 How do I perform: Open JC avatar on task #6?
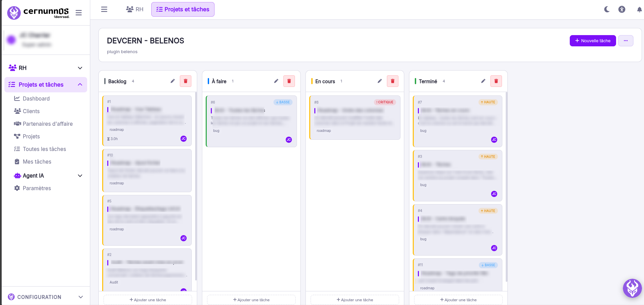pos(289,140)
